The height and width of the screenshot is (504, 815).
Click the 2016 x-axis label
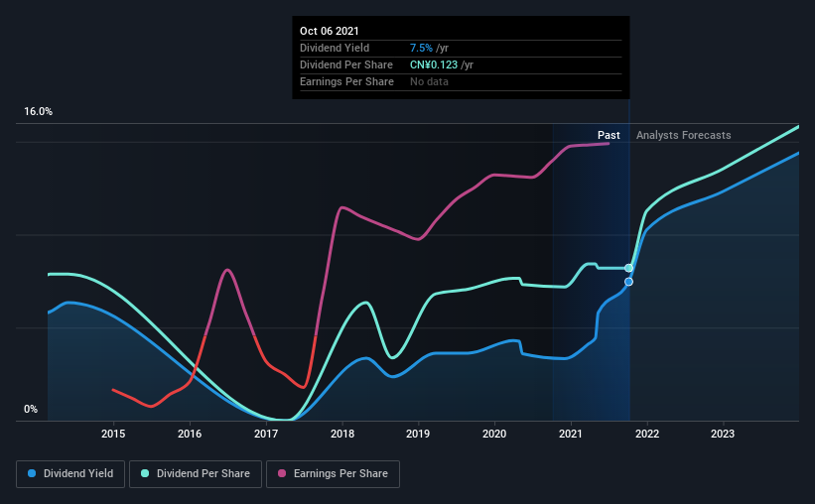190,434
